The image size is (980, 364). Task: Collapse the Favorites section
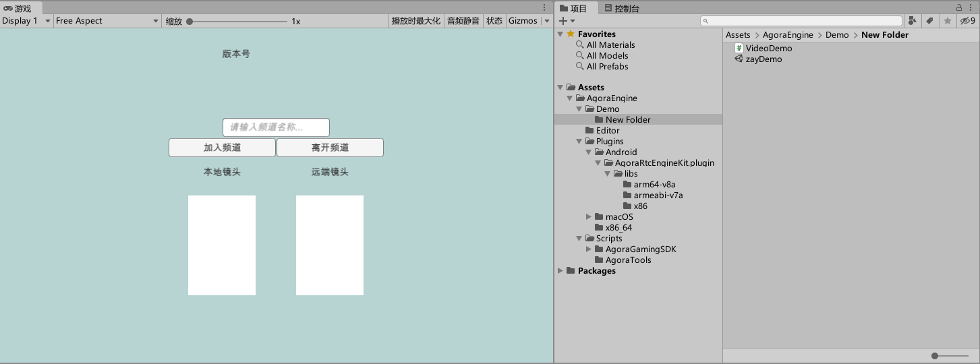click(x=560, y=34)
